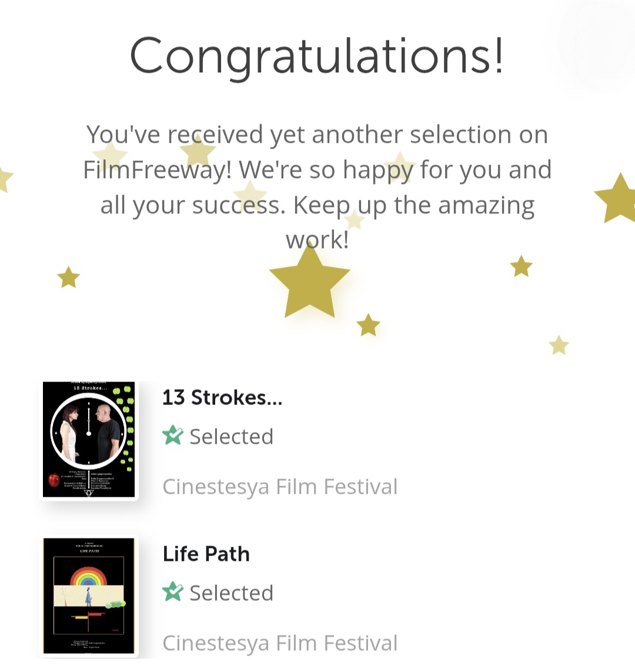Click the 'Congratulations!' heading
The width and height of the screenshot is (635, 672).
click(x=317, y=56)
